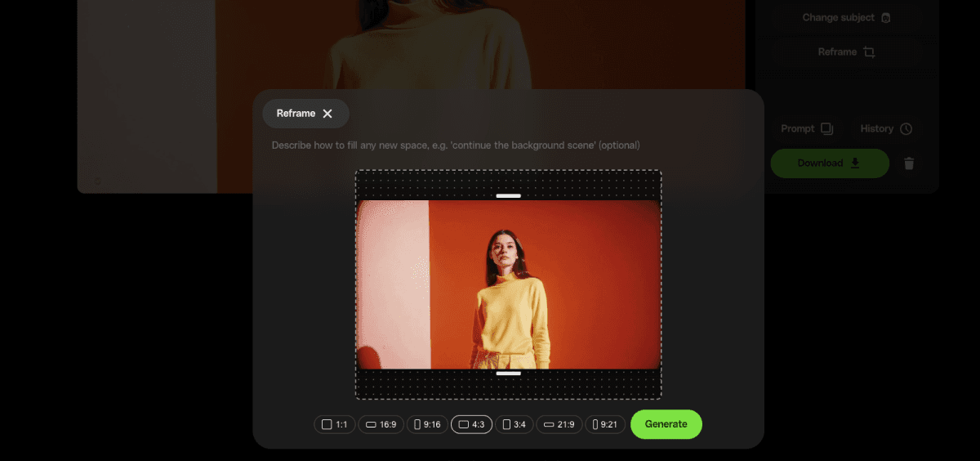The image size is (980, 461).
Task: Select the 16:9 aspect ratio
Action: (x=381, y=424)
